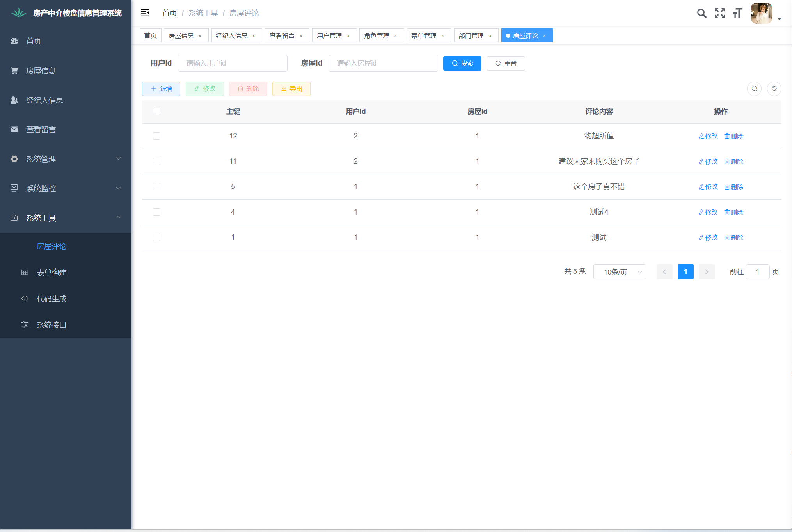Open the 10条/页 page size dropdown

coord(619,272)
